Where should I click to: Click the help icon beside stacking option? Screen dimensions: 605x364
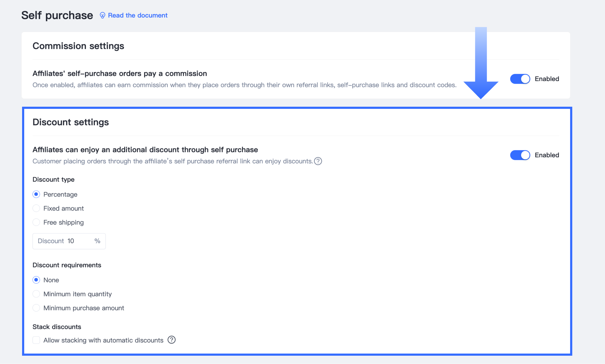click(172, 340)
